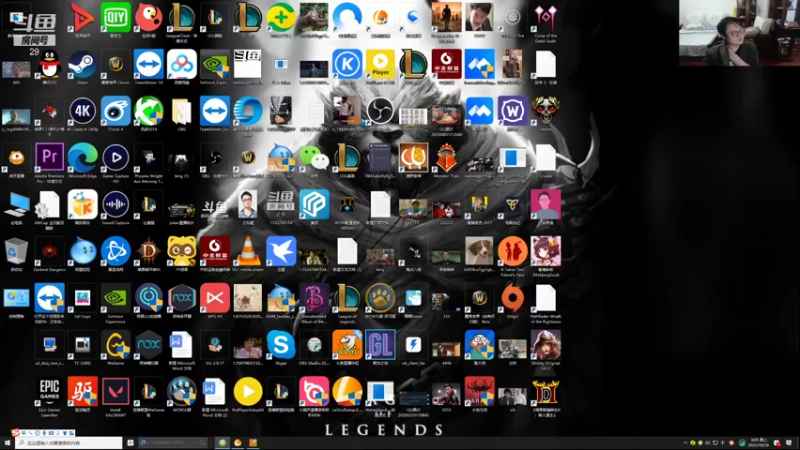Image resolution: width=800 pixels, height=450 pixels.
Task: Switch to the green taskbar app
Action: point(222,443)
